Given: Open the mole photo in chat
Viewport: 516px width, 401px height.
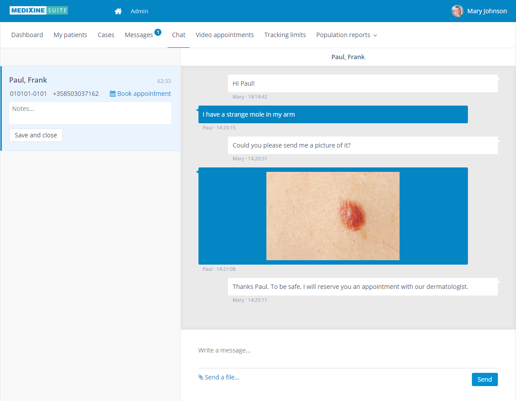Looking at the screenshot, I should click(x=333, y=216).
